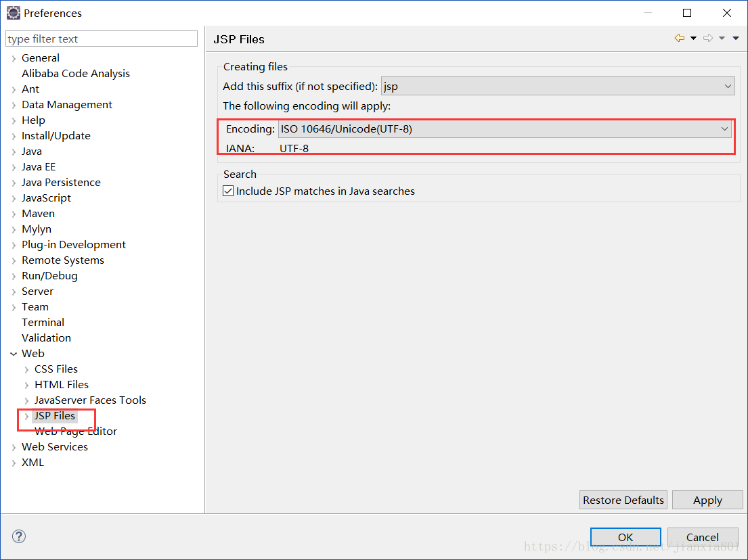
Task: Select Web Page Editor item
Action: coord(76,431)
